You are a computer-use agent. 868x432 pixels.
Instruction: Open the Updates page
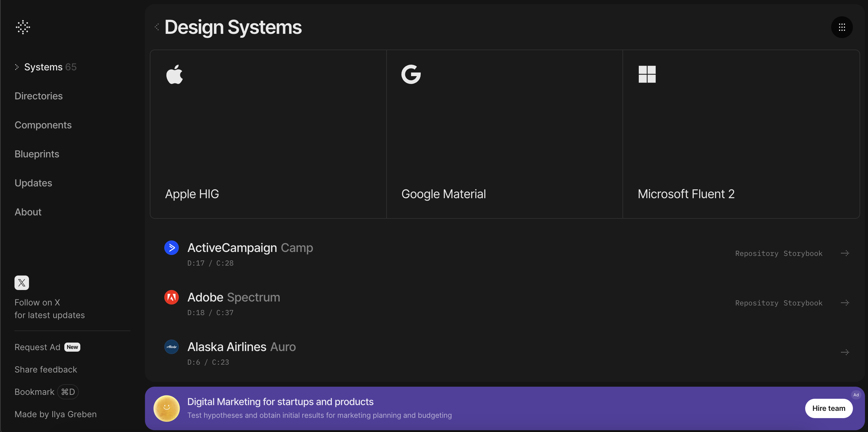(x=33, y=183)
